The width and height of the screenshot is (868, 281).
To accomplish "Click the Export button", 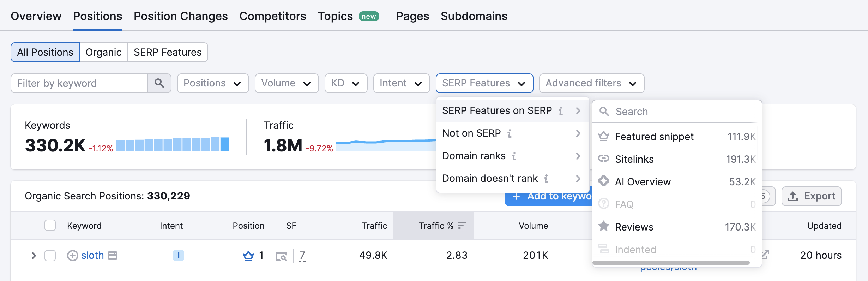I will point(812,196).
